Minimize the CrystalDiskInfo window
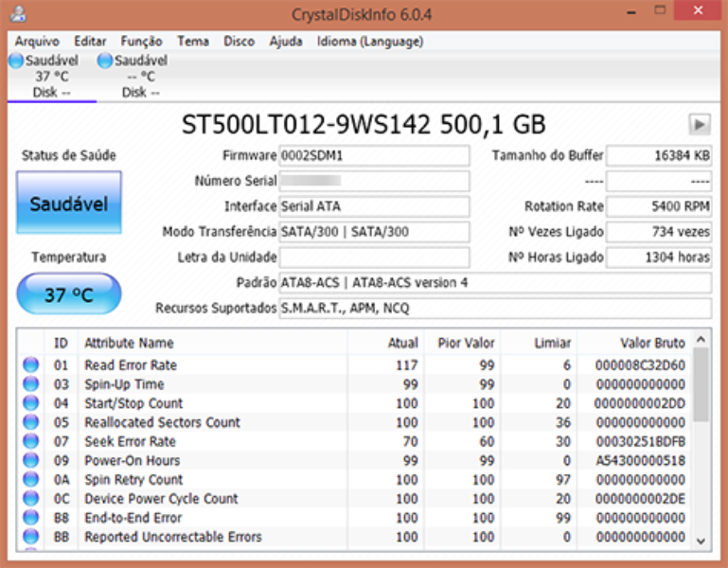The image size is (728, 568). pos(630,11)
